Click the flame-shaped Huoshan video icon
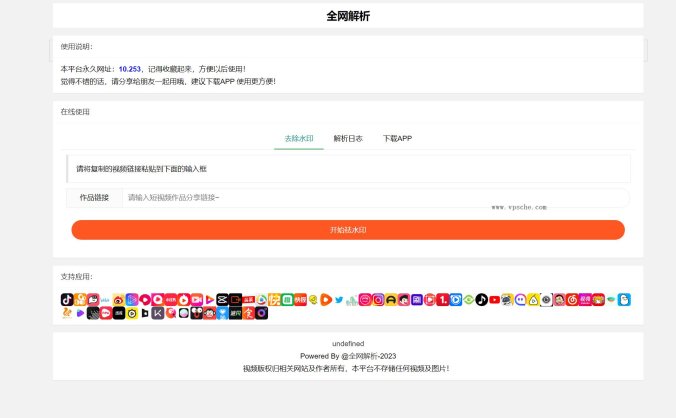The width and height of the screenshot is (676, 418). (x=184, y=299)
